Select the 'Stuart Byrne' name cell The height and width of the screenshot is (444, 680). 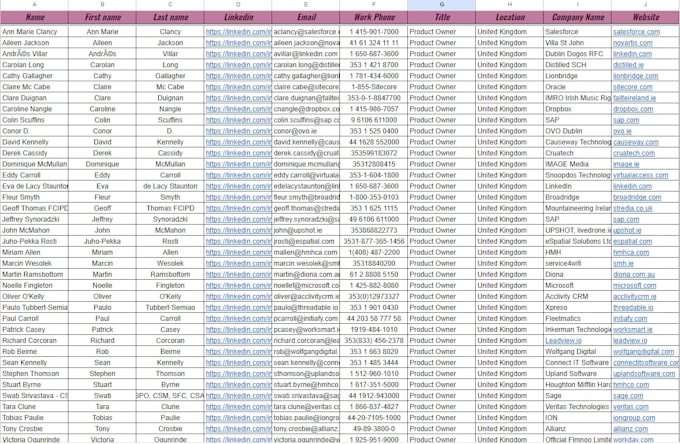[34, 385]
